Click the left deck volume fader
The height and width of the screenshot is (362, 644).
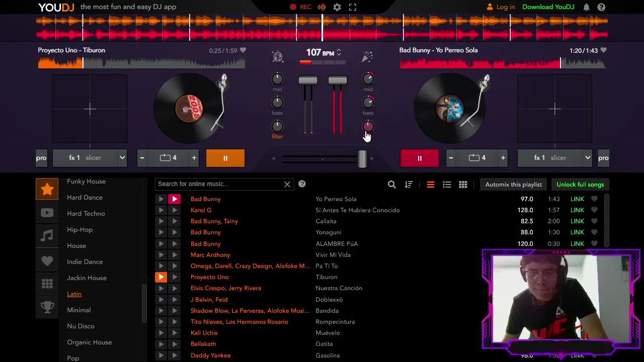tap(308, 80)
